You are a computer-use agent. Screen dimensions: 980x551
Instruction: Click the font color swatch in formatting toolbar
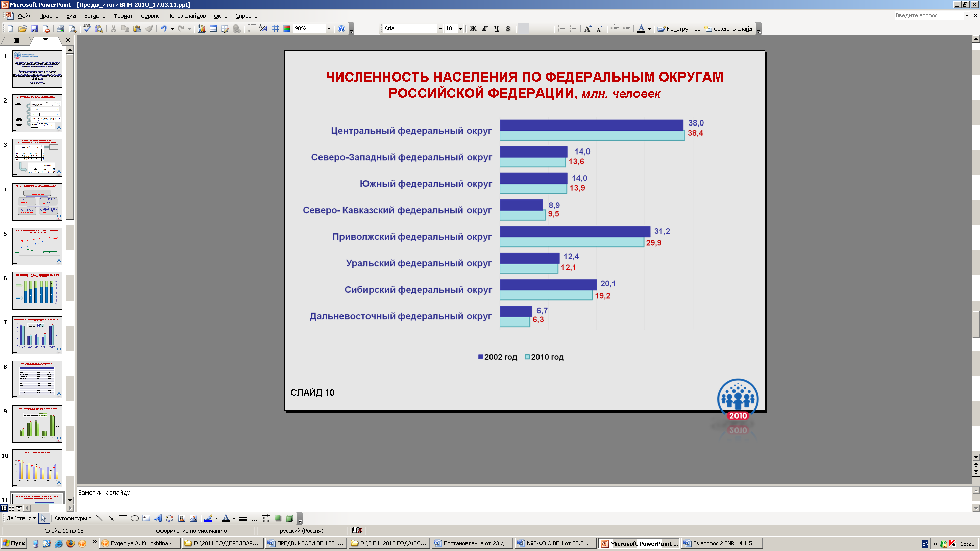click(x=641, y=29)
